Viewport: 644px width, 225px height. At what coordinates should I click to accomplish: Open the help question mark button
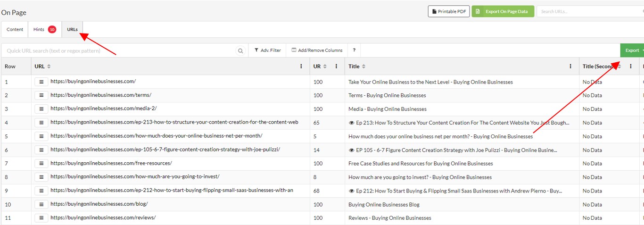click(x=354, y=50)
